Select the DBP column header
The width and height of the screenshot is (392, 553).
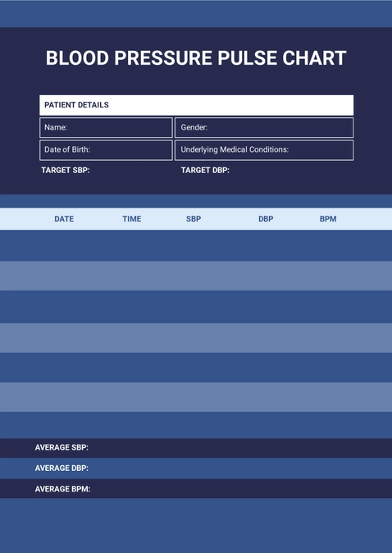[x=266, y=219]
